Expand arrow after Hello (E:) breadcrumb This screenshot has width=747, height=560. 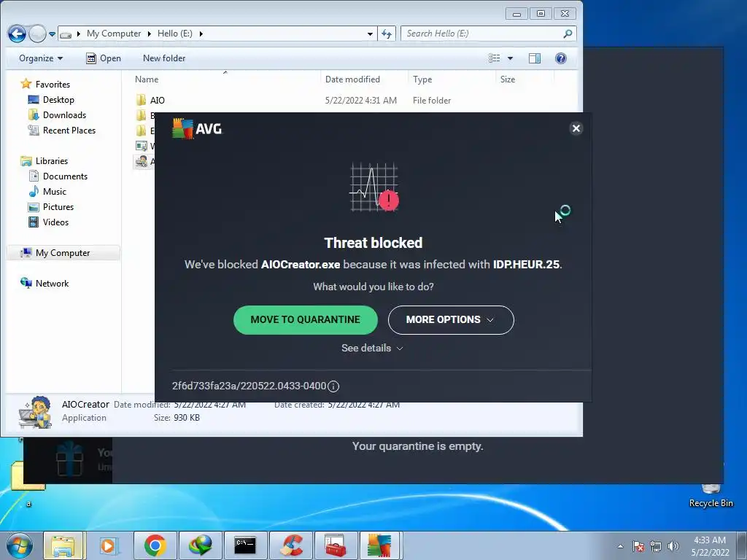point(201,34)
